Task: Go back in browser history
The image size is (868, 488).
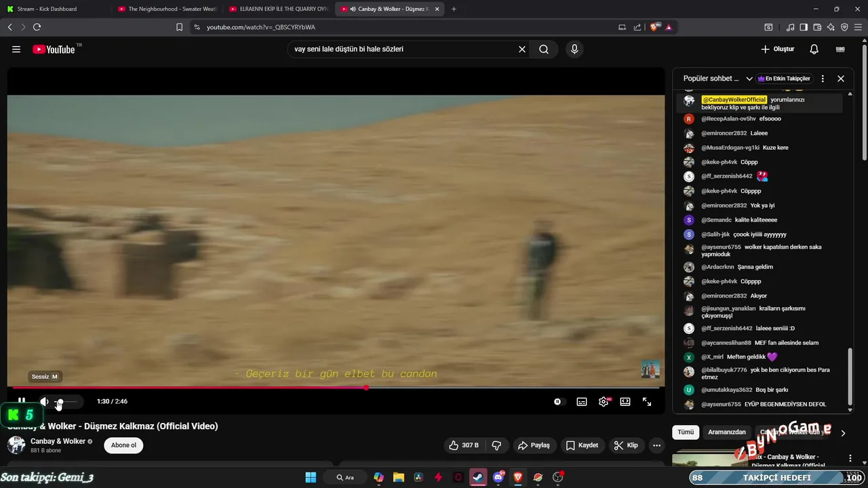Action: [9, 27]
